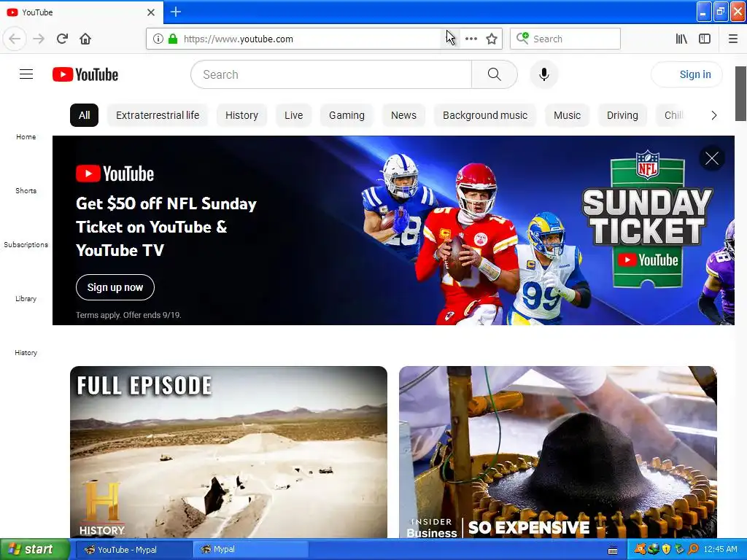Screen dimensions: 747x560
Task: Open Library in the YouTube sidebar
Action: pos(26,298)
